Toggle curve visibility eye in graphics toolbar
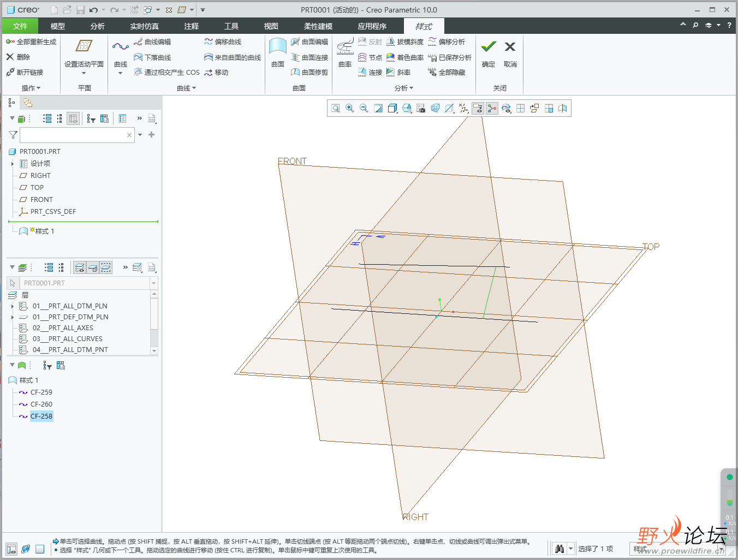 pos(506,109)
